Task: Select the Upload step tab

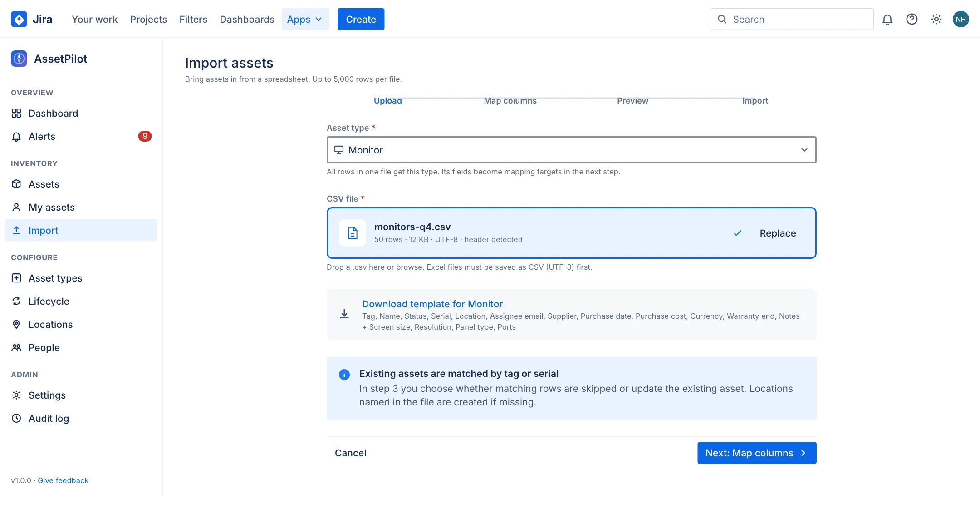Action: (388, 100)
